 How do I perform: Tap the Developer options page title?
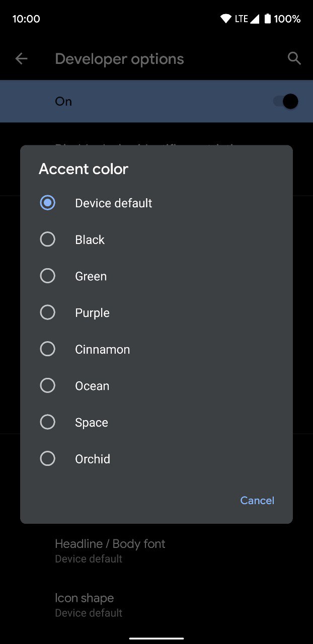click(119, 59)
